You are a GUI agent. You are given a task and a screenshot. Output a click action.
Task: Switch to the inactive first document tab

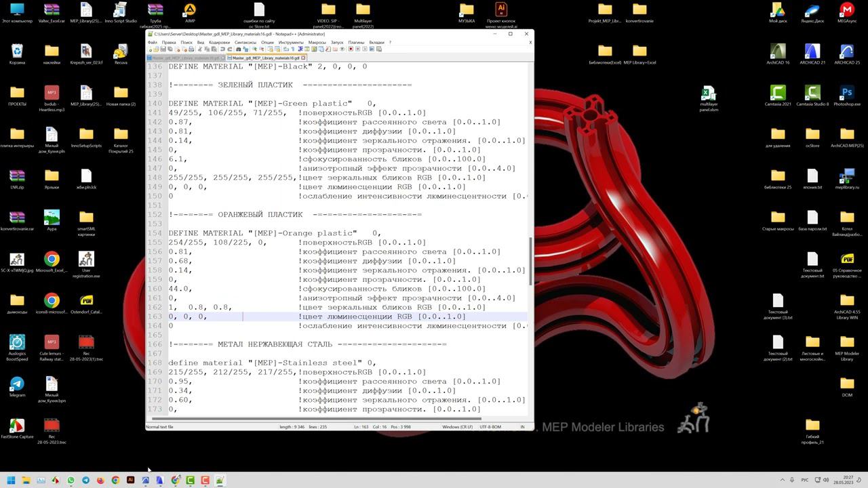click(186, 58)
